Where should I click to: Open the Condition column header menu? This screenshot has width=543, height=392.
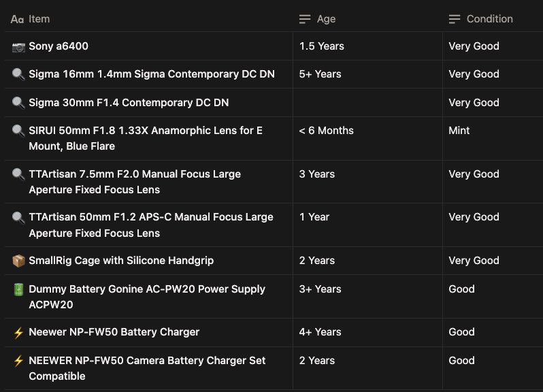493,19
